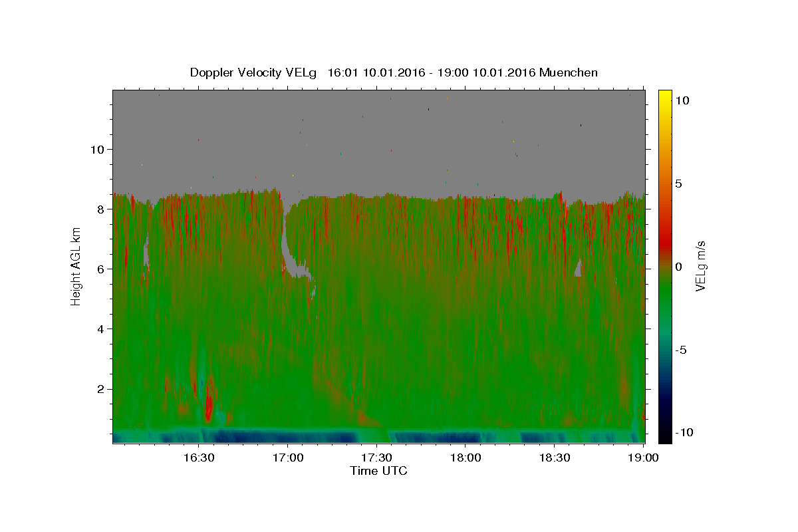
Task: Click the 10 km height tick label
Action: [98, 149]
